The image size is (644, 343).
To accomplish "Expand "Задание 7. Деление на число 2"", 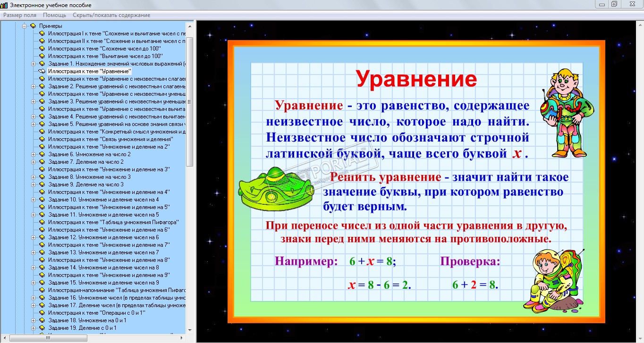I will click(33, 162).
